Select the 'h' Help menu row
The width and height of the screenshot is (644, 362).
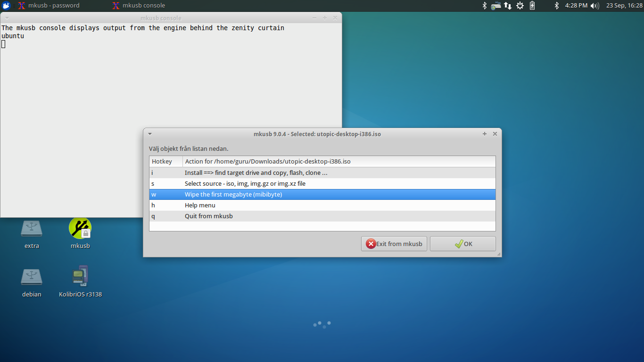point(322,205)
